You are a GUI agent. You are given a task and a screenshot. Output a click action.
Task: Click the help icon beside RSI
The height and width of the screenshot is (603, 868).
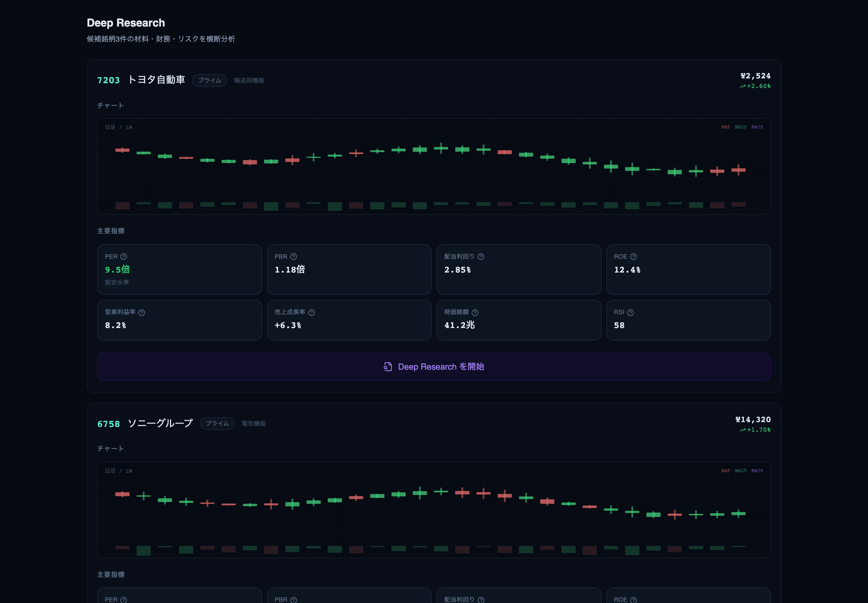point(631,312)
